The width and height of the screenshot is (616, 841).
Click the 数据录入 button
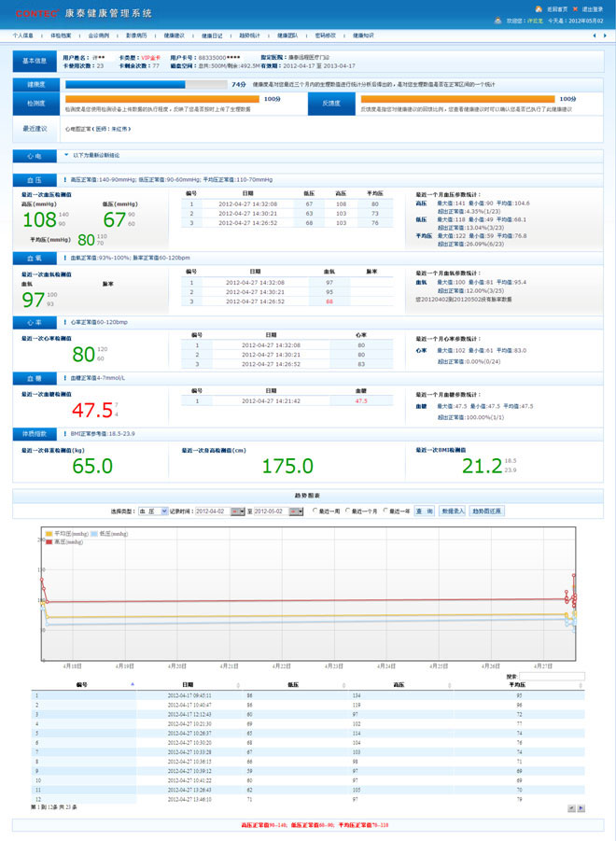(453, 512)
